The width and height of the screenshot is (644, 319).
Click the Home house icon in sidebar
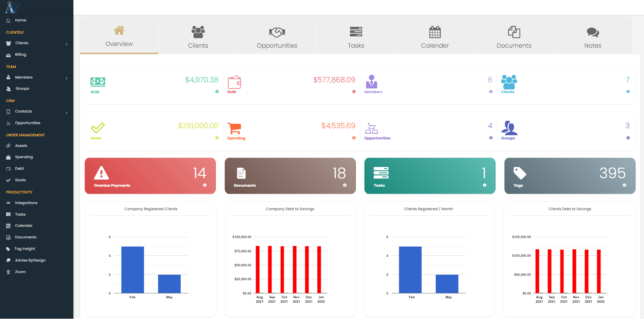tap(8, 20)
